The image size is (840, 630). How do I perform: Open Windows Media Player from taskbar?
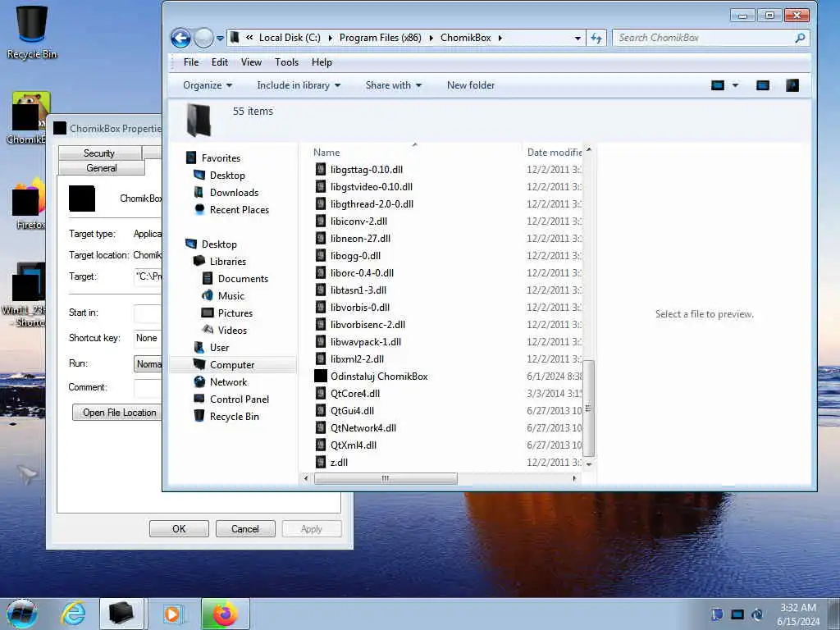(x=172, y=614)
